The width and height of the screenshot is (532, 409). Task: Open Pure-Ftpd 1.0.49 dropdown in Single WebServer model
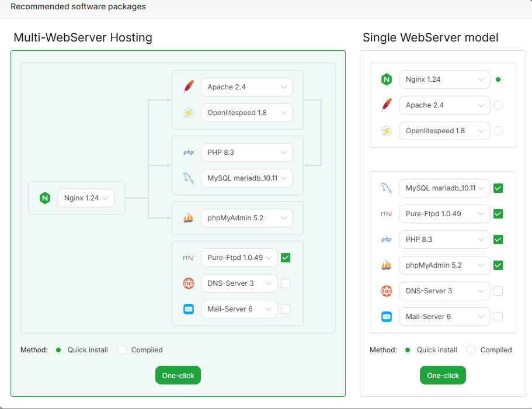(x=444, y=214)
